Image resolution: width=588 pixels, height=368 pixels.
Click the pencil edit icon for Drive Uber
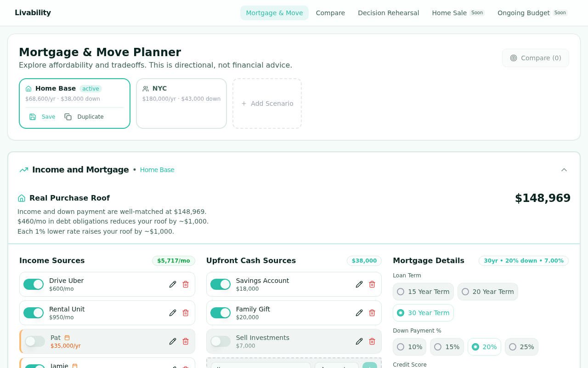click(x=173, y=284)
